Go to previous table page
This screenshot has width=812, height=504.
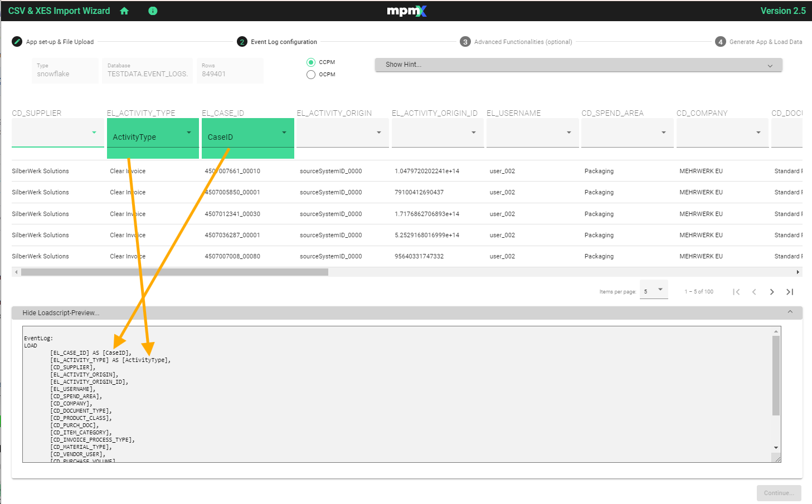[x=754, y=292]
